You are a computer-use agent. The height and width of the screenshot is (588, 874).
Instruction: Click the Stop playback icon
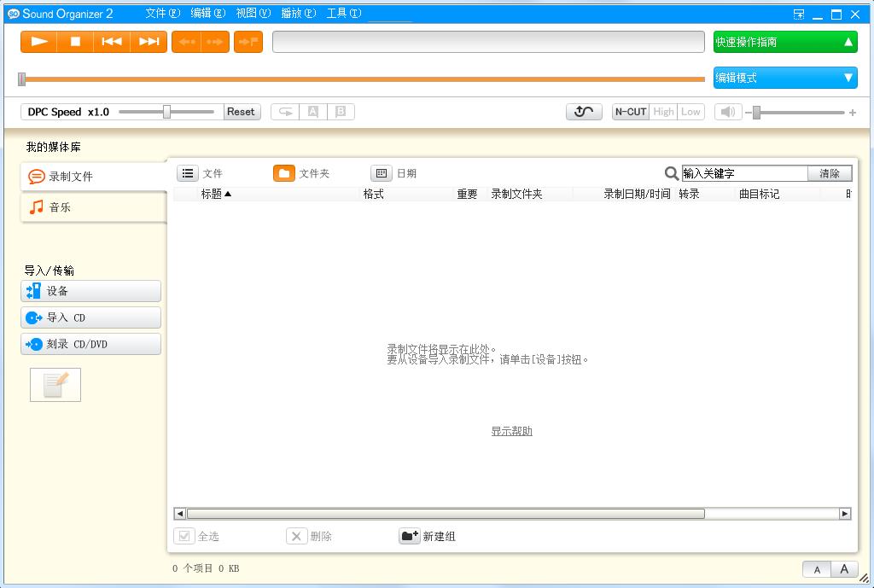click(73, 41)
